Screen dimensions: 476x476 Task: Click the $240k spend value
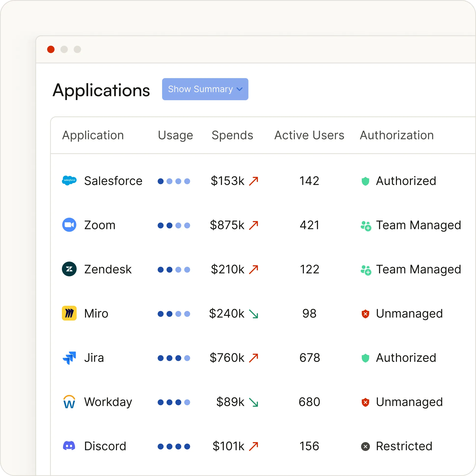coord(227,313)
